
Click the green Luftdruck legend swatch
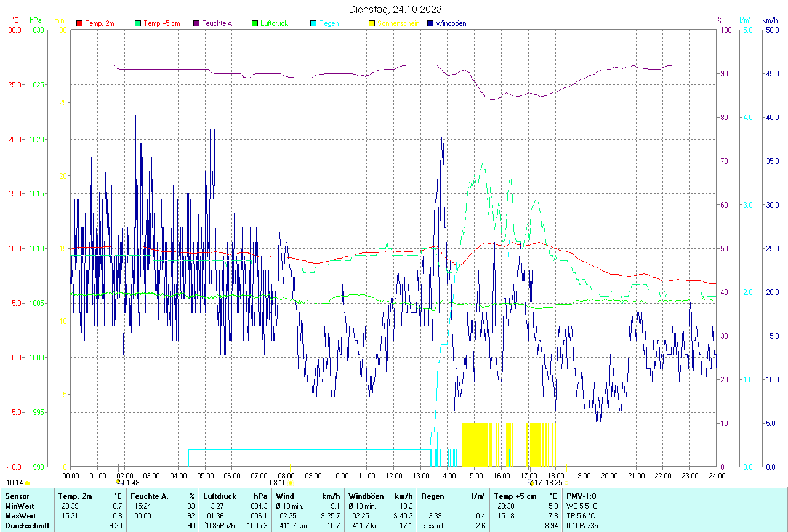[255, 23]
